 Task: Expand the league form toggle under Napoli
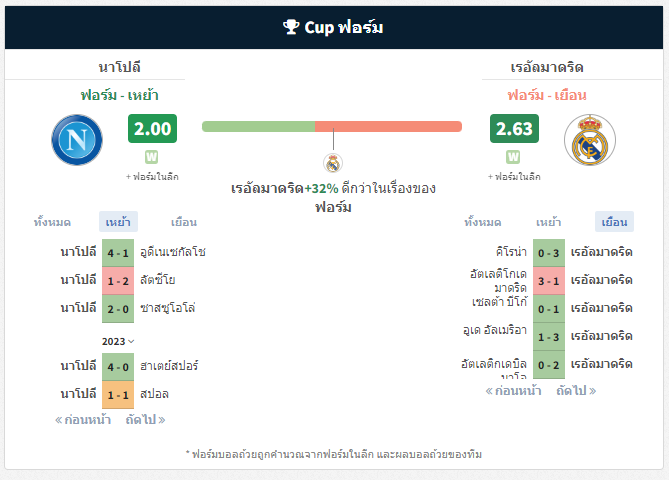(152, 177)
